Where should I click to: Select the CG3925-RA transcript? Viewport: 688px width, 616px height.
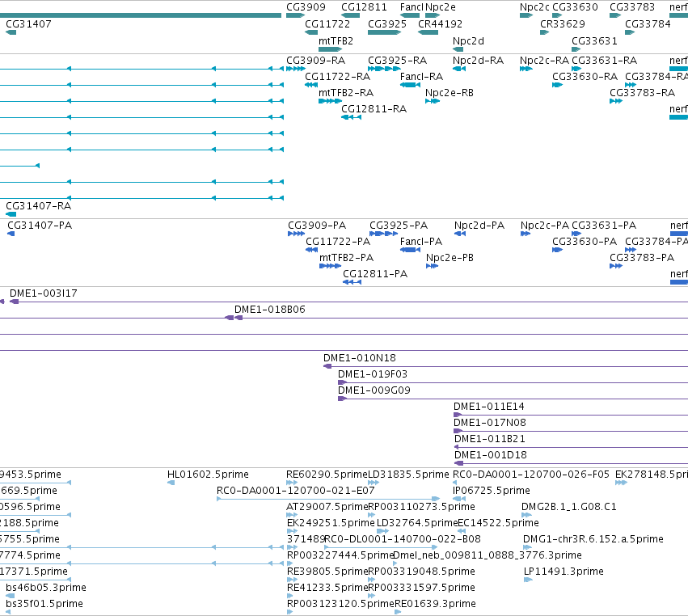tap(382, 69)
